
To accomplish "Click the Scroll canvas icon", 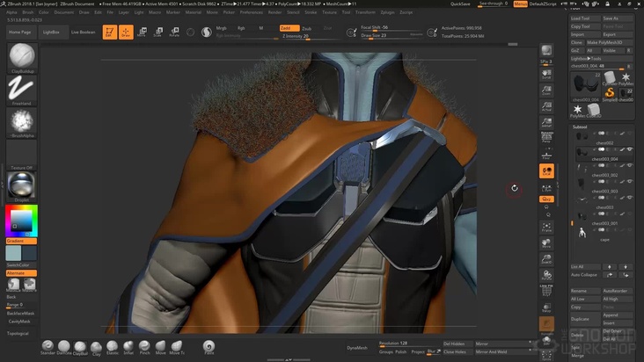I will coord(546,74).
